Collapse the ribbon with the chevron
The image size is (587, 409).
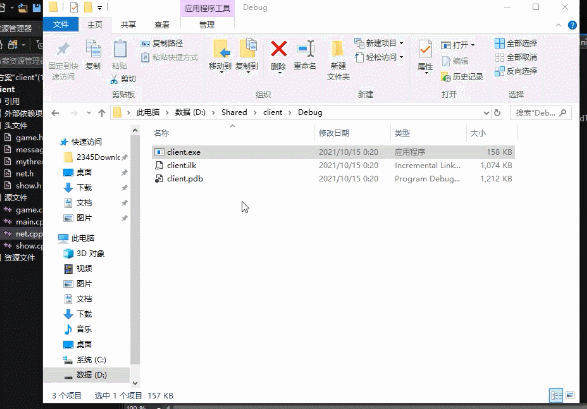558,25
